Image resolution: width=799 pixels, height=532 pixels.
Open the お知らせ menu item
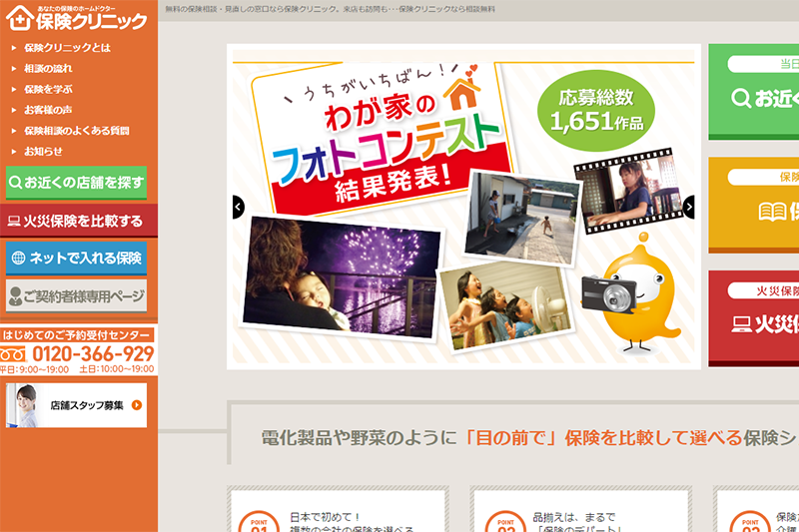tap(43, 151)
